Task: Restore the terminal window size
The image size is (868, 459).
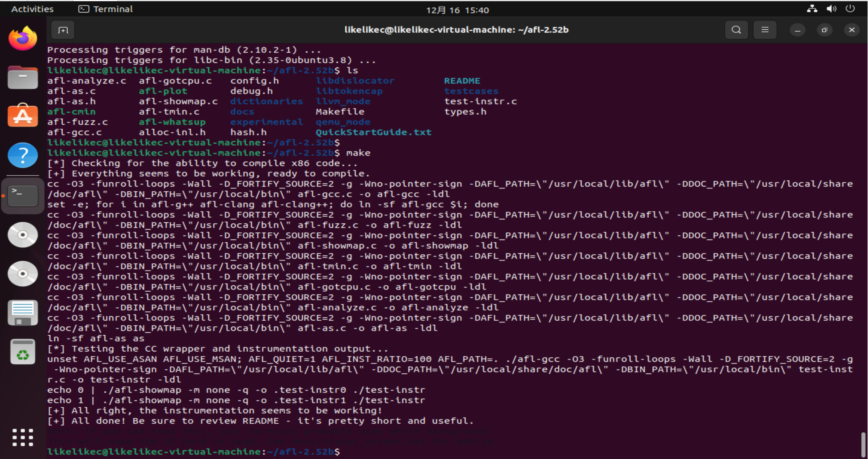Action: 825,30
